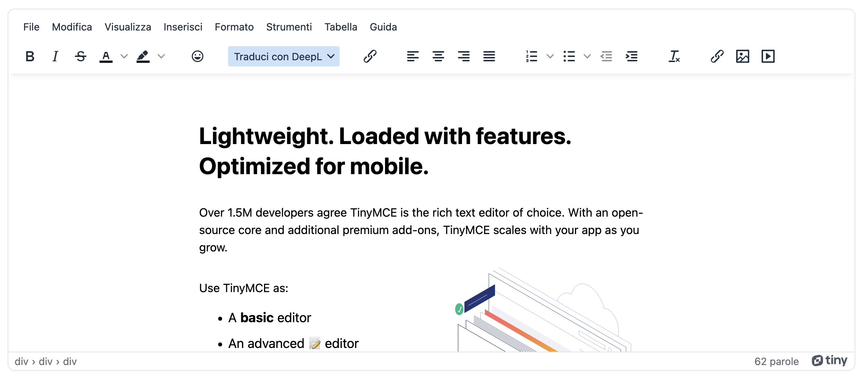868x381 pixels.
Task: Apply the current text color
Action: (x=106, y=56)
